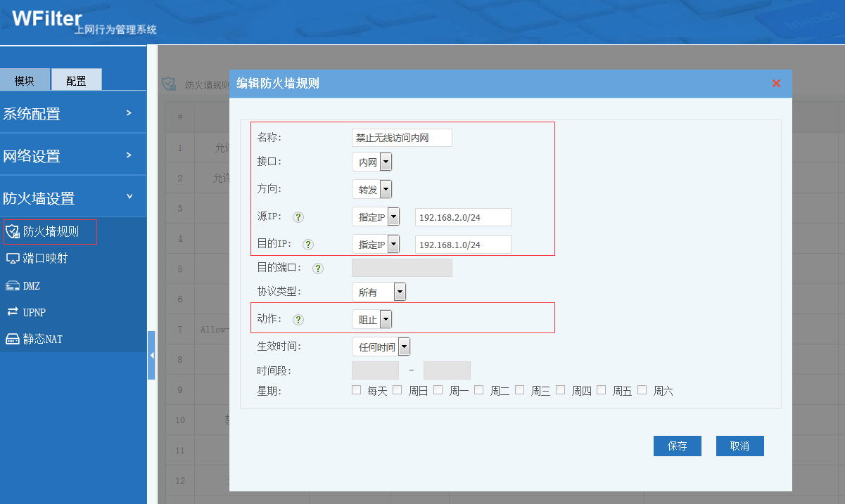Viewport: 845px width, 504px height.
Task: Switch to the 模块 tab
Action: point(25,81)
